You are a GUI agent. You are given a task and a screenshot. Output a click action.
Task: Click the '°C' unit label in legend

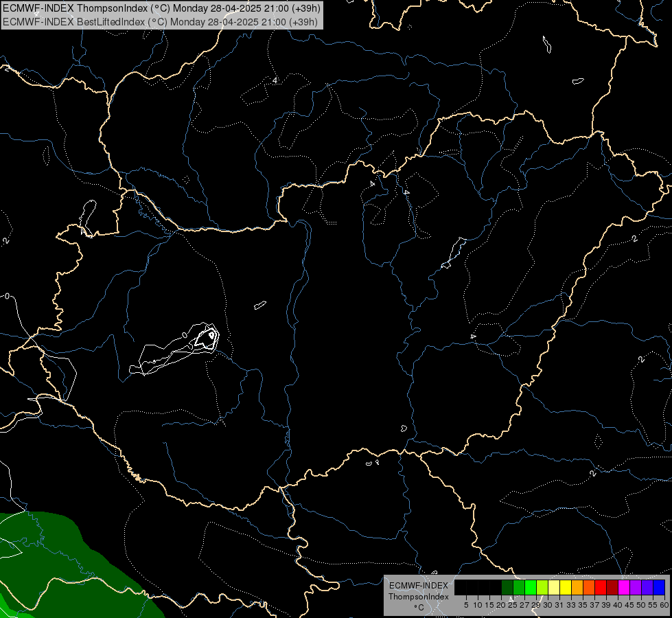pos(419,608)
